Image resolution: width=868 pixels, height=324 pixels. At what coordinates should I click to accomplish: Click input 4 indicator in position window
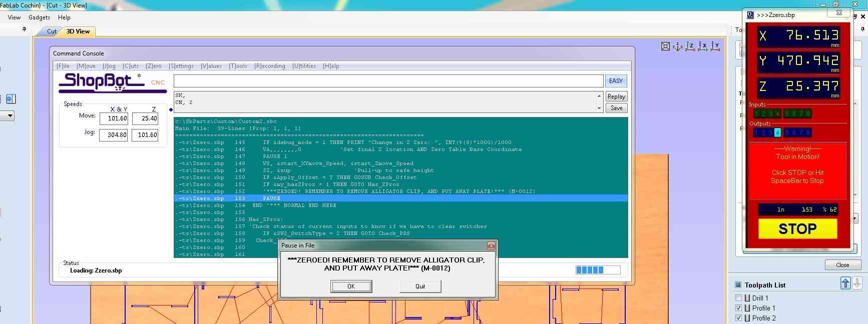coord(777,113)
